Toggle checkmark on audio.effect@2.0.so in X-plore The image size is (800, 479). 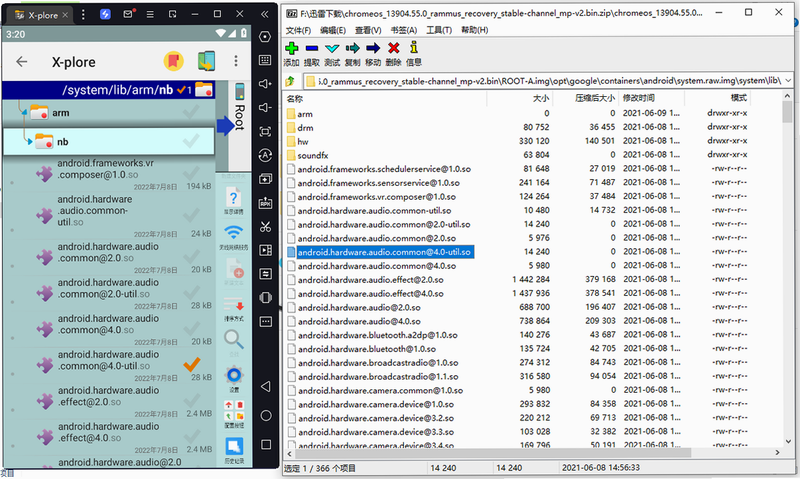click(x=192, y=400)
